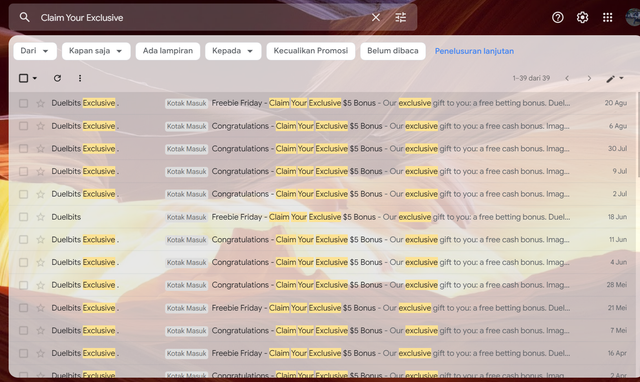Select the email dated 11 Jun
This screenshot has width=640, height=382.
(x=24, y=240)
